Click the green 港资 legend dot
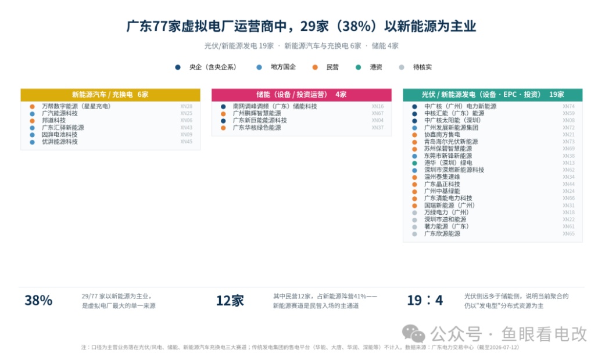The height and width of the screenshot is (364, 605). (359, 67)
